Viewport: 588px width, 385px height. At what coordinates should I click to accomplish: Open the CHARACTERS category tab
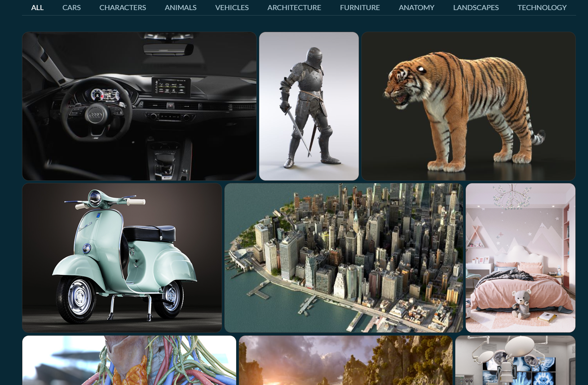123,8
